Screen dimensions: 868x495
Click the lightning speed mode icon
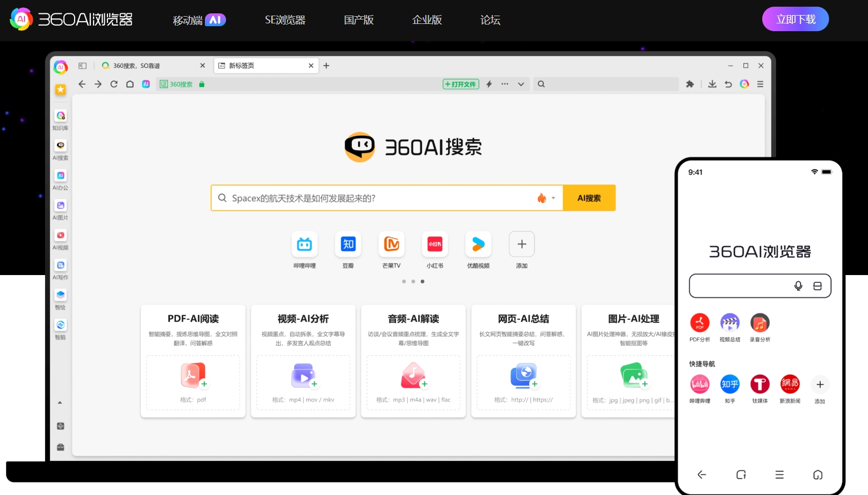point(489,84)
